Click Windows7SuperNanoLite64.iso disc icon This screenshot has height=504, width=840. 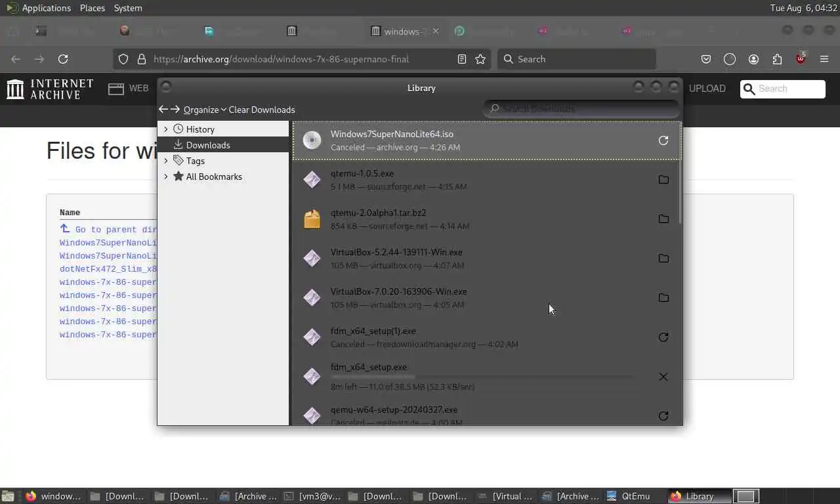point(312,140)
